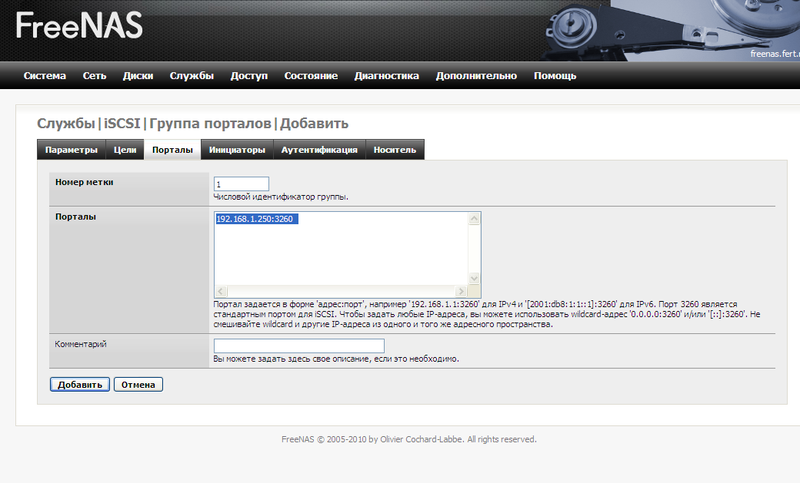Click scroll left arrow in Порталы box

click(221, 291)
